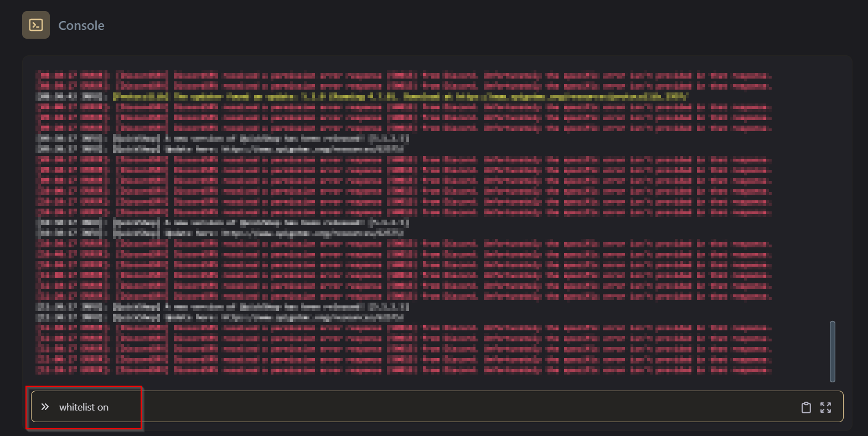Click the console vertical scrollbar
Screen dimensions: 868x436
833,351
